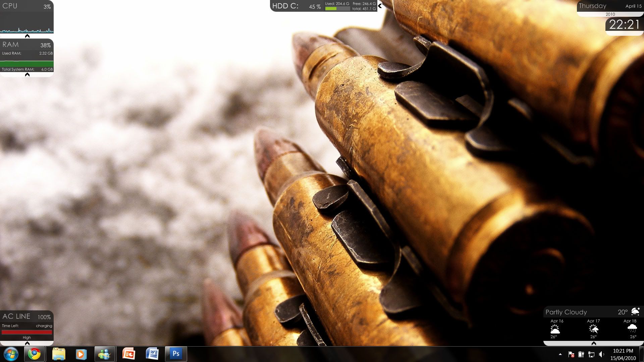The height and width of the screenshot is (362, 644).
Task: Open the Windows Explorer folder icon
Action: pyautogui.click(x=59, y=354)
